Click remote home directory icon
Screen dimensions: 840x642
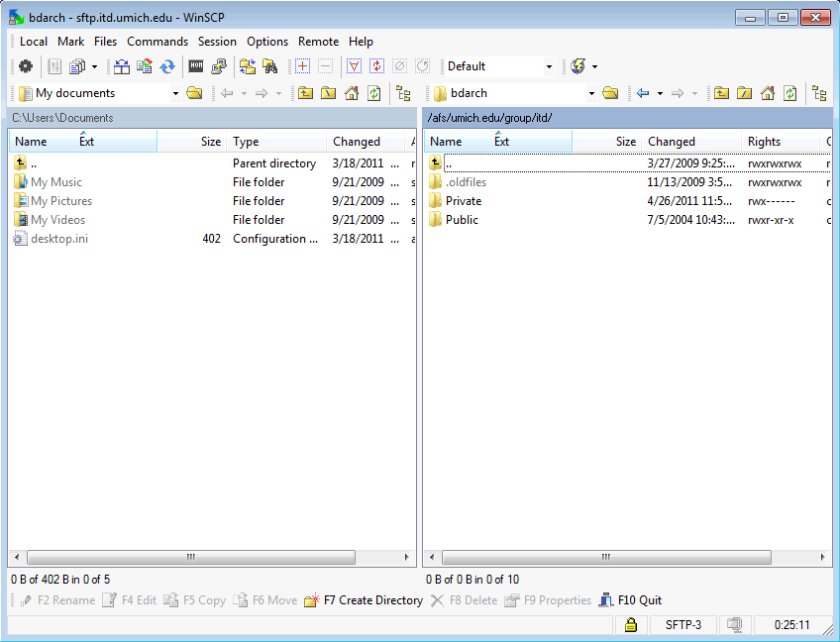pyautogui.click(x=768, y=93)
